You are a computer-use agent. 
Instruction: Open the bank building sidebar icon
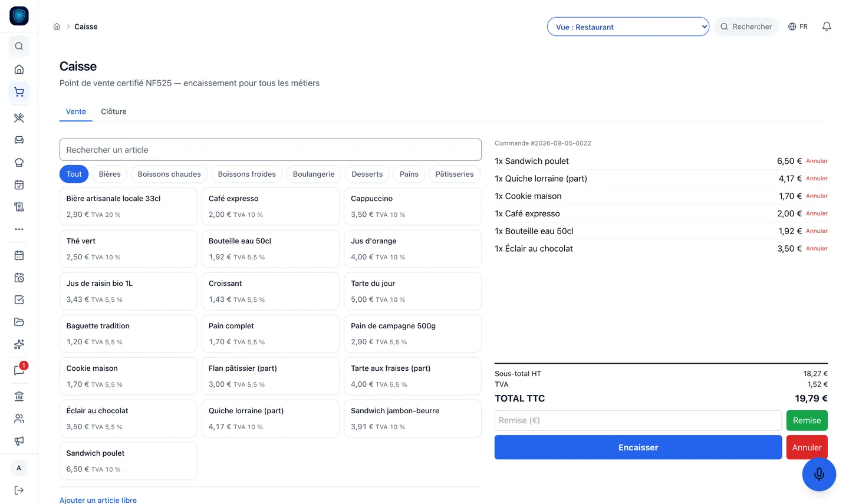(19, 396)
